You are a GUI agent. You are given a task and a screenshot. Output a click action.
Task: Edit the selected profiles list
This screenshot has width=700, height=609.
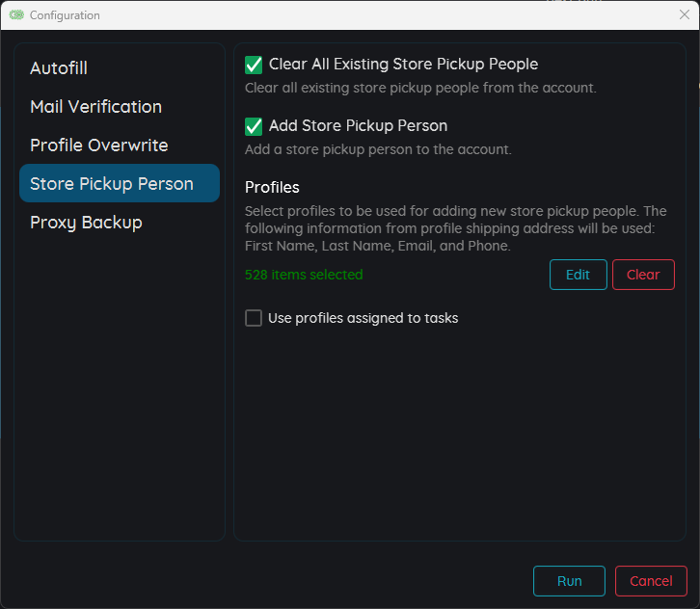(x=579, y=275)
